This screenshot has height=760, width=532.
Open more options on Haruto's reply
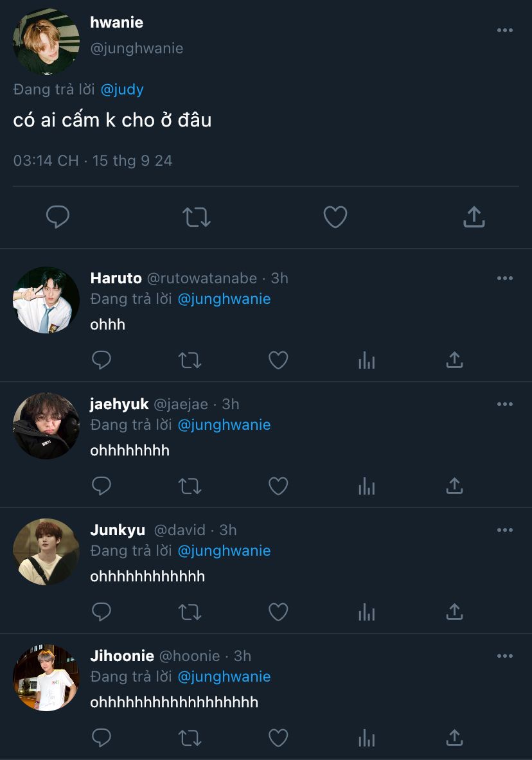[505, 278]
